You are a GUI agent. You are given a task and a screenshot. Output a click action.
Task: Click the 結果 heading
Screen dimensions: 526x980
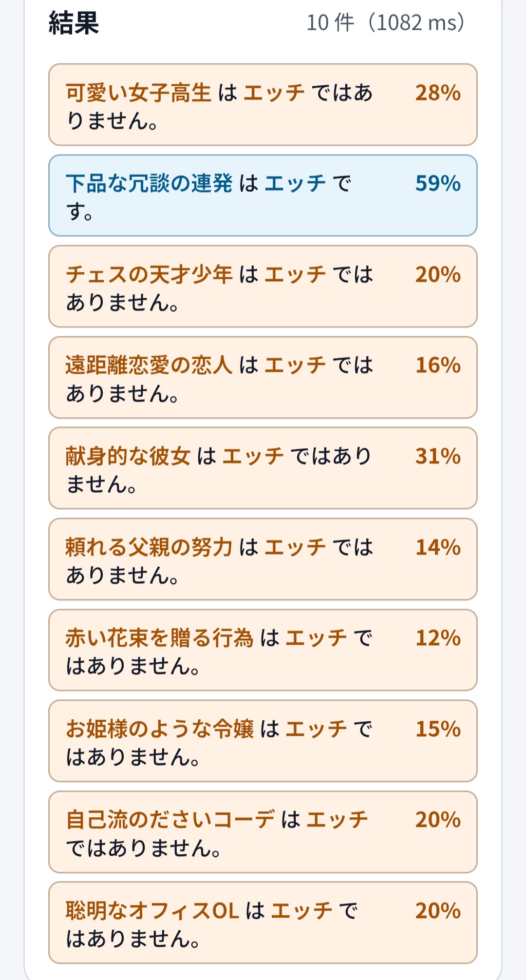tap(74, 23)
